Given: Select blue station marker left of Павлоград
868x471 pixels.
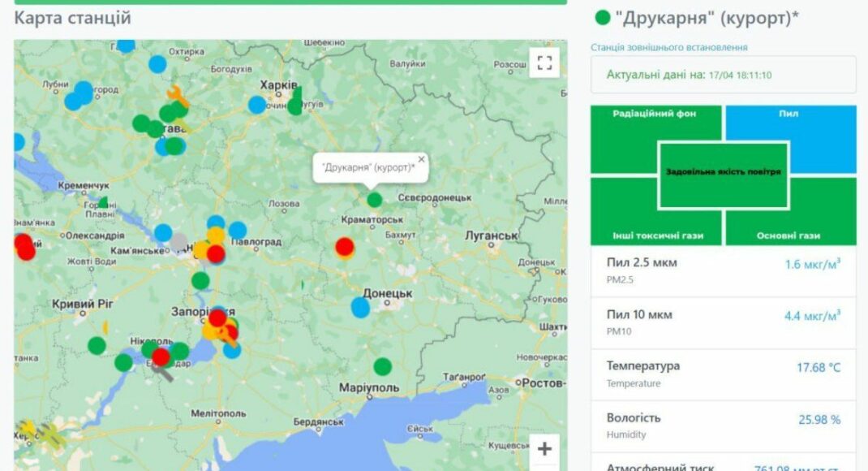Looking at the screenshot, I should 238,231.
